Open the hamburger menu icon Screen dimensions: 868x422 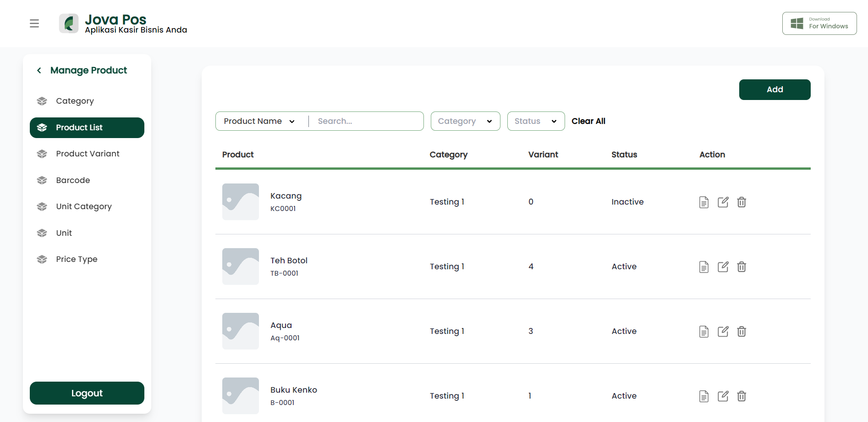(34, 23)
